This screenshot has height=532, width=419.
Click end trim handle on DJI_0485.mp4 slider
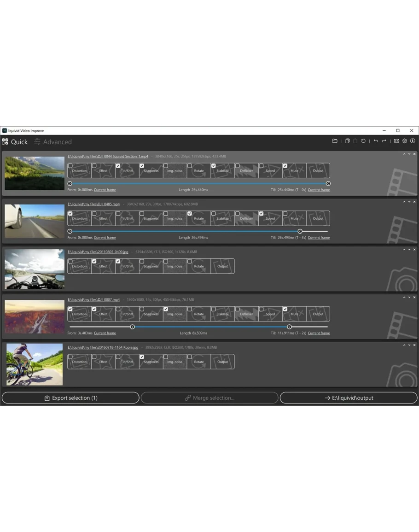(300, 231)
